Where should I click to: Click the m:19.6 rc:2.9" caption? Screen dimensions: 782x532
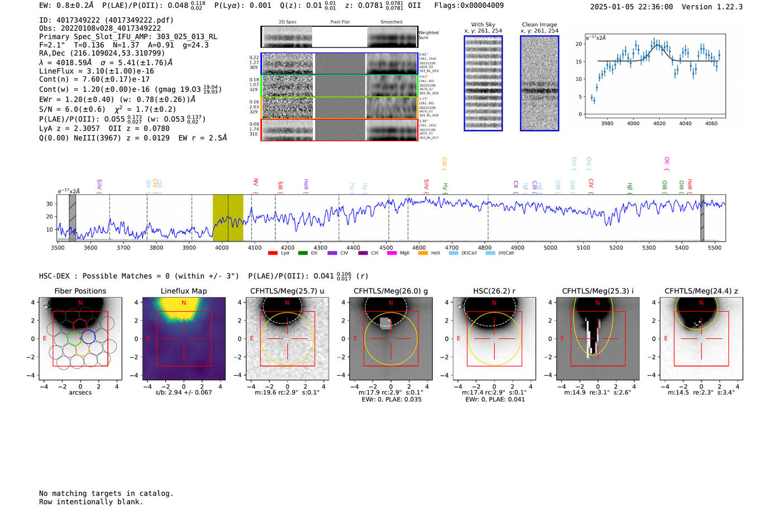point(287,392)
